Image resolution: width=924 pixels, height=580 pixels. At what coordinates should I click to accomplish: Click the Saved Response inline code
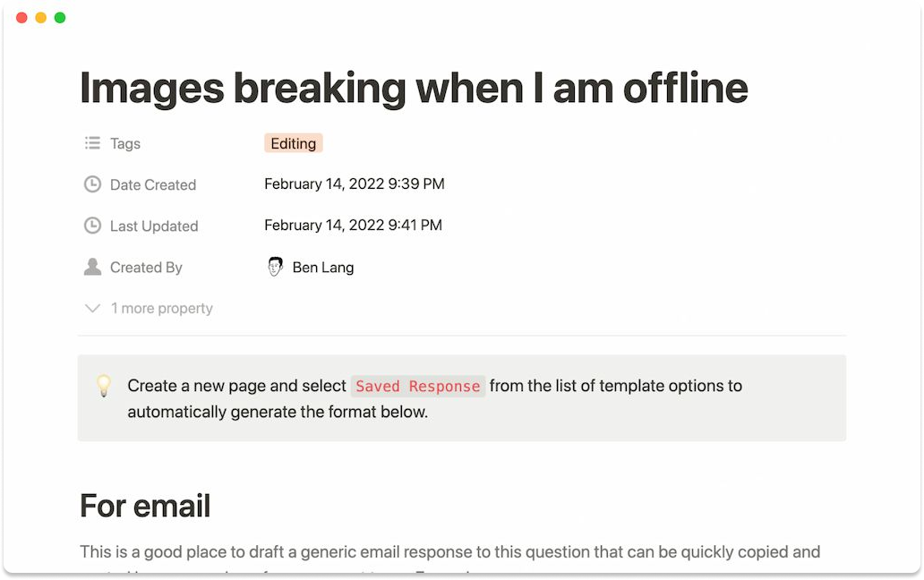click(418, 387)
